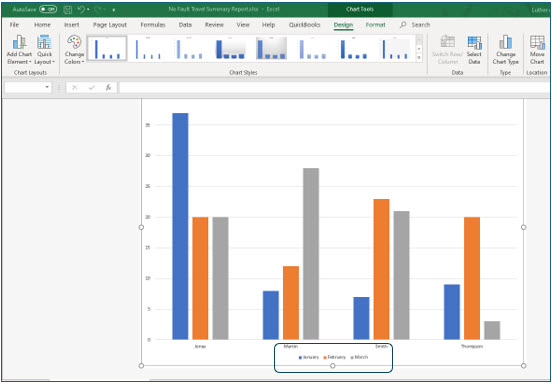The width and height of the screenshot is (552, 384).
Task: Toggle the AutoSave switch
Action: [48, 10]
